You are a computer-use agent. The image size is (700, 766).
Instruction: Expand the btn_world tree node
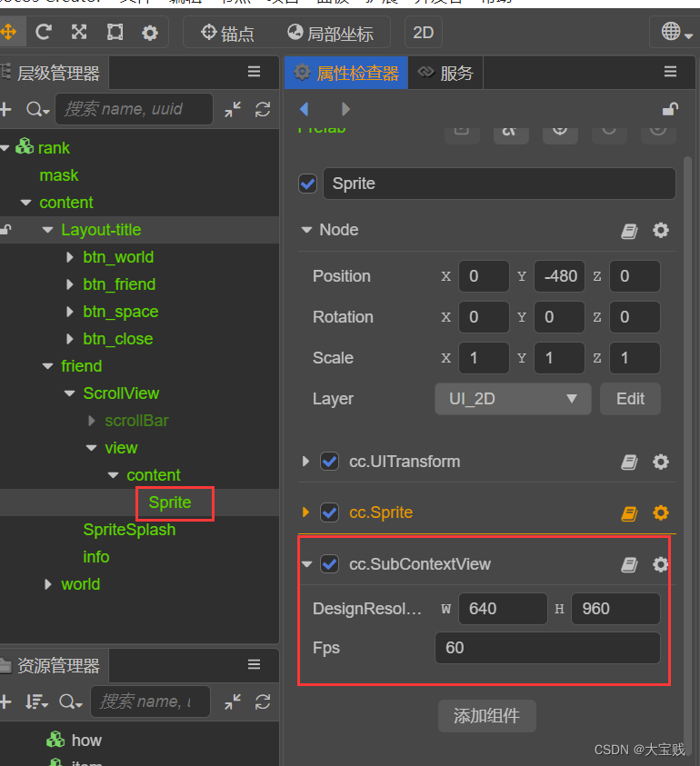pyautogui.click(x=71, y=257)
